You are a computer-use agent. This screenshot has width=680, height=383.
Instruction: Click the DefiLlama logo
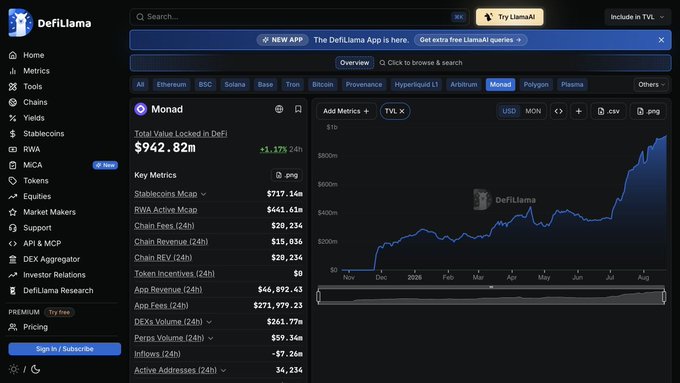point(50,23)
